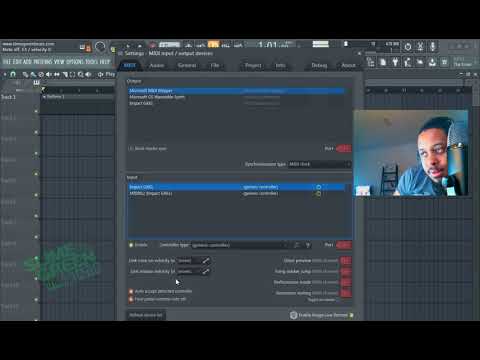Toggle Auto accept detected controller
The height and width of the screenshot is (360, 480).
pos(161,291)
